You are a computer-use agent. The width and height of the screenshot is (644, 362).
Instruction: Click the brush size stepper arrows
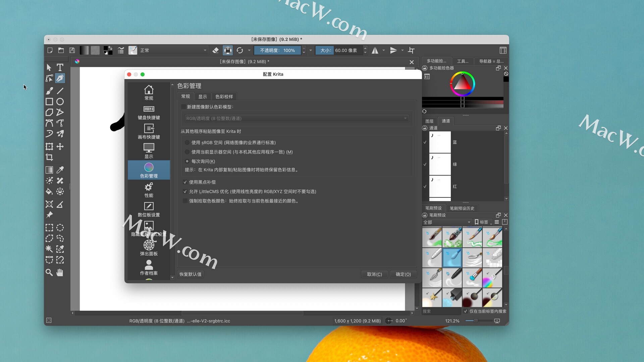365,50
